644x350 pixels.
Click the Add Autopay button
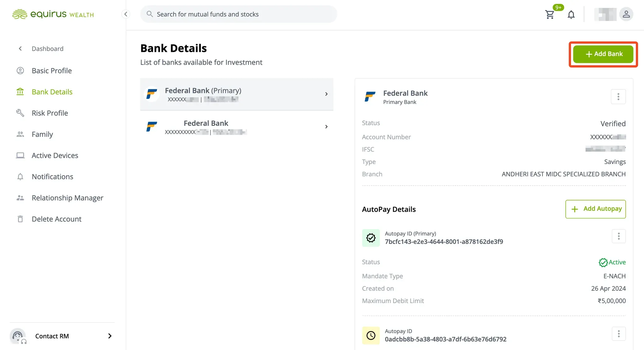596,209
